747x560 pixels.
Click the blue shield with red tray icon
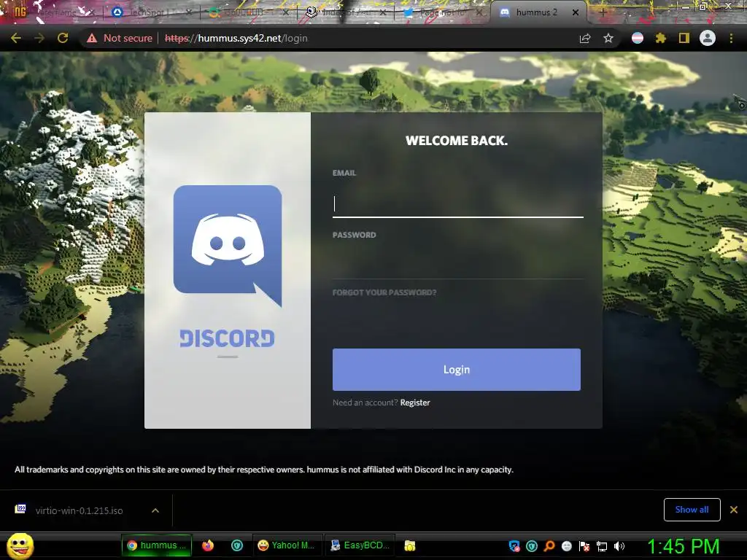pos(514,546)
